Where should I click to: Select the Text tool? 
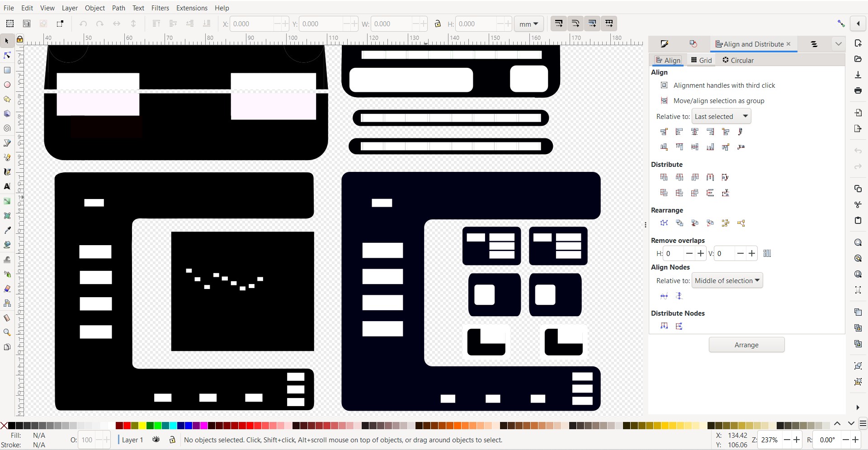pyautogui.click(x=7, y=186)
